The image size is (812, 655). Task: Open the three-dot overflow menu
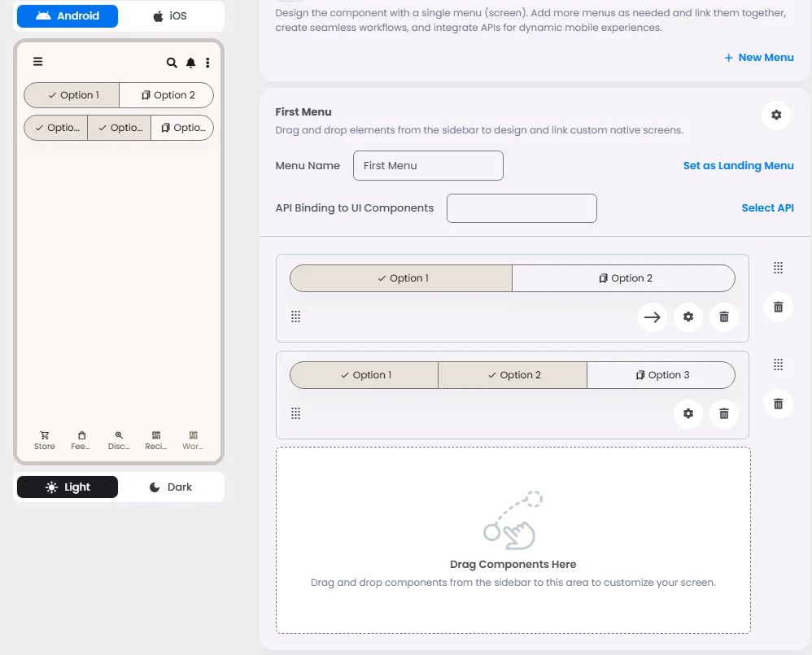pyautogui.click(x=207, y=63)
